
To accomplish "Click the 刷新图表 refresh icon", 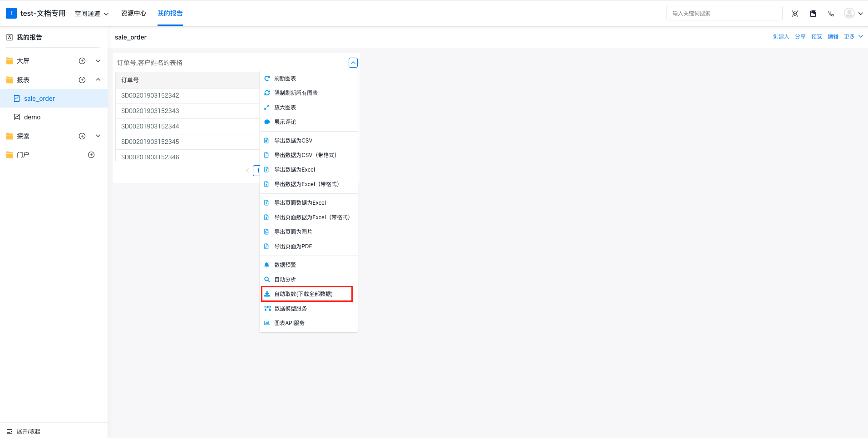I will click(x=267, y=79).
